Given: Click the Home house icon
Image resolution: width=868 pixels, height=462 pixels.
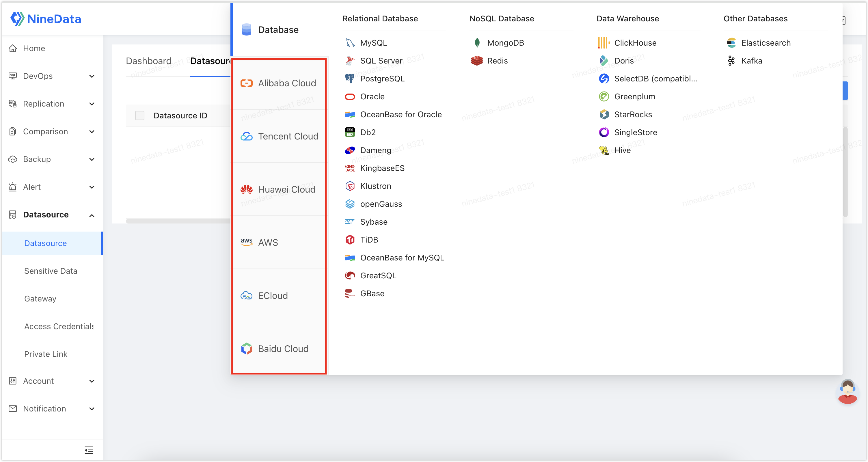Looking at the screenshot, I should pyautogui.click(x=13, y=48).
